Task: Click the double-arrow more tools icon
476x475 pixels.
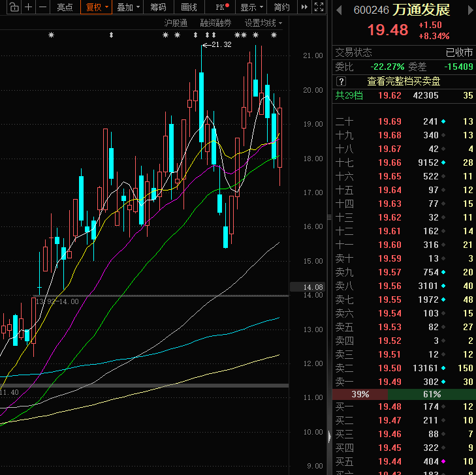Action: tap(304, 7)
